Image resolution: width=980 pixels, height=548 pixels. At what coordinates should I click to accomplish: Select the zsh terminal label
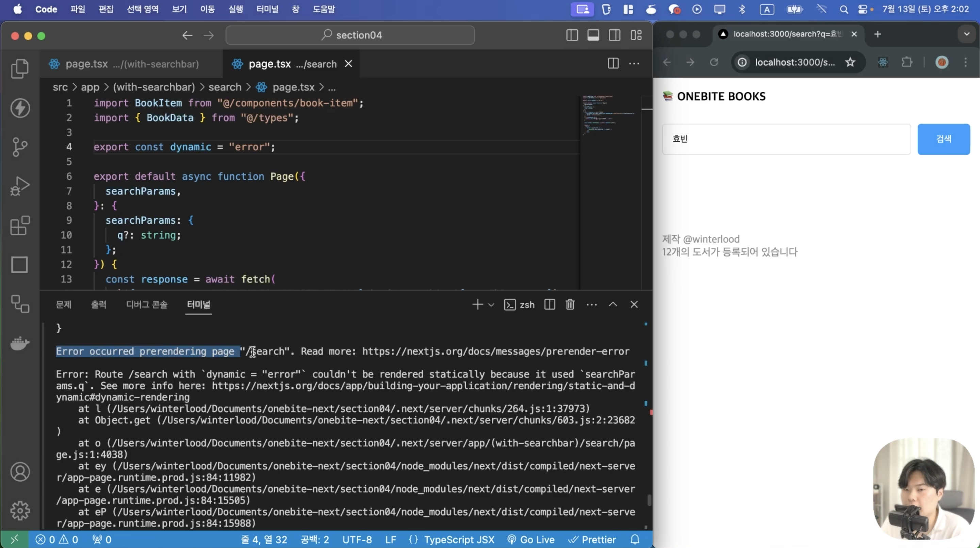coord(519,305)
